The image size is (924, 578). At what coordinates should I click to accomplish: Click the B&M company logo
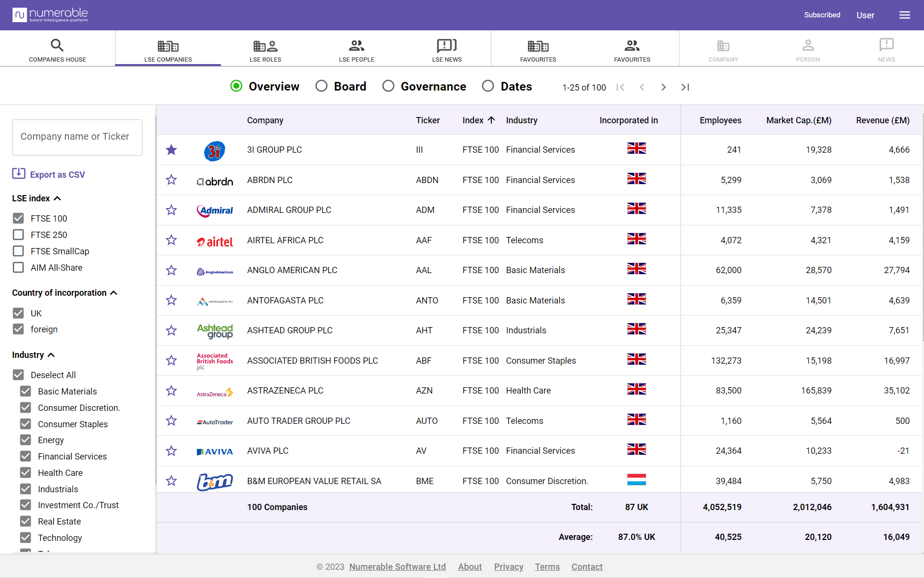[x=215, y=482]
